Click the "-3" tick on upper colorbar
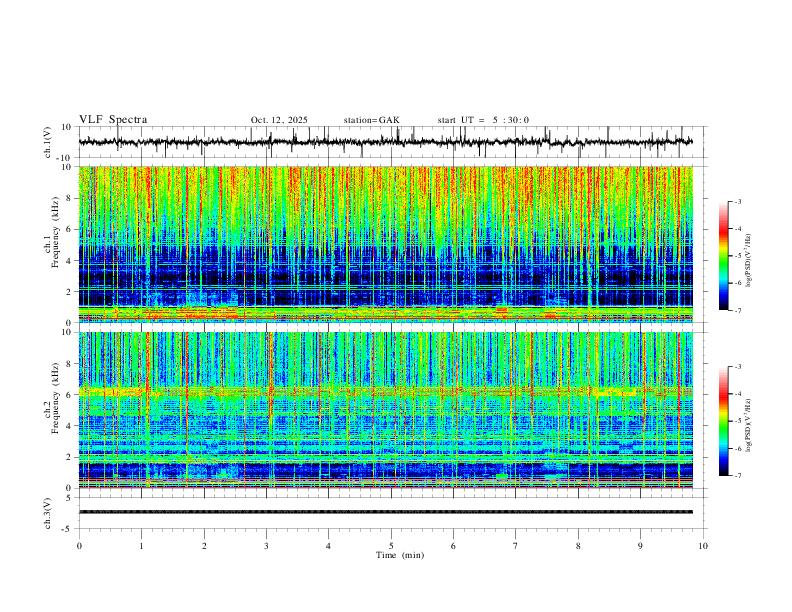792x612 pixels. click(737, 201)
